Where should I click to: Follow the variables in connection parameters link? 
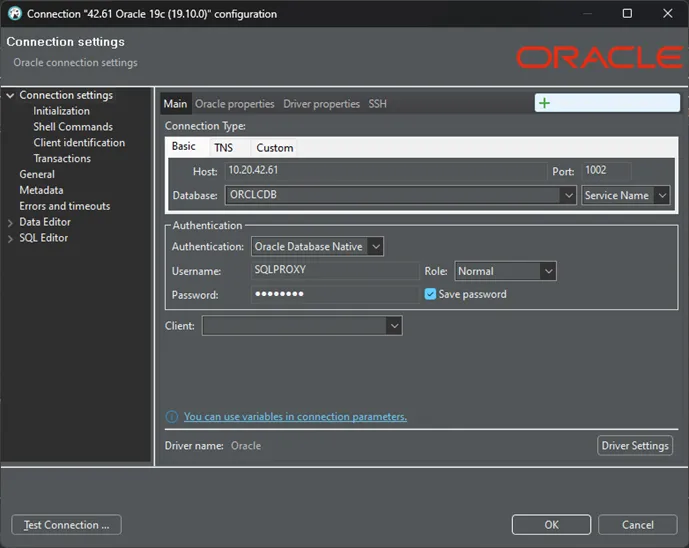pyautogui.click(x=295, y=417)
